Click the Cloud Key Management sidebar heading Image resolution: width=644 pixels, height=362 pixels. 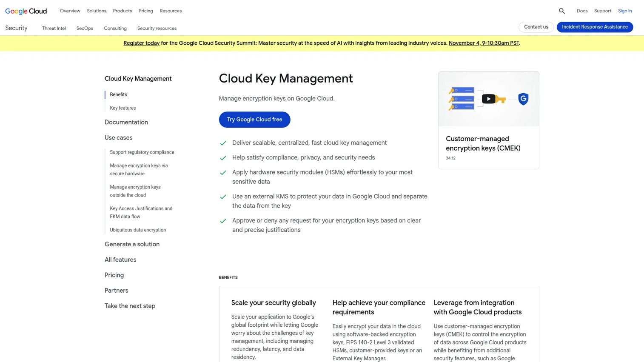pyautogui.click(x=138, y=79)
